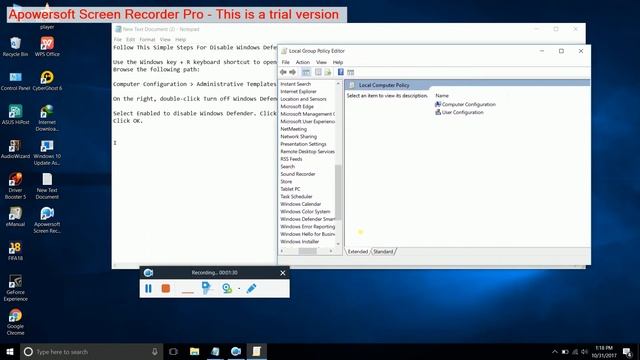
Task: Close the recording toolbar
Action: click(x=283, y=273)
